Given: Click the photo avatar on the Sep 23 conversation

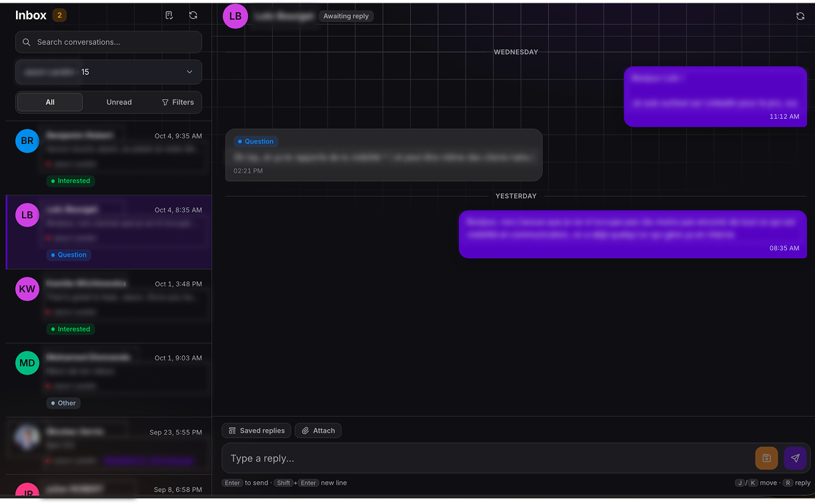Looking at the screenshot, I should coord(27,437).
